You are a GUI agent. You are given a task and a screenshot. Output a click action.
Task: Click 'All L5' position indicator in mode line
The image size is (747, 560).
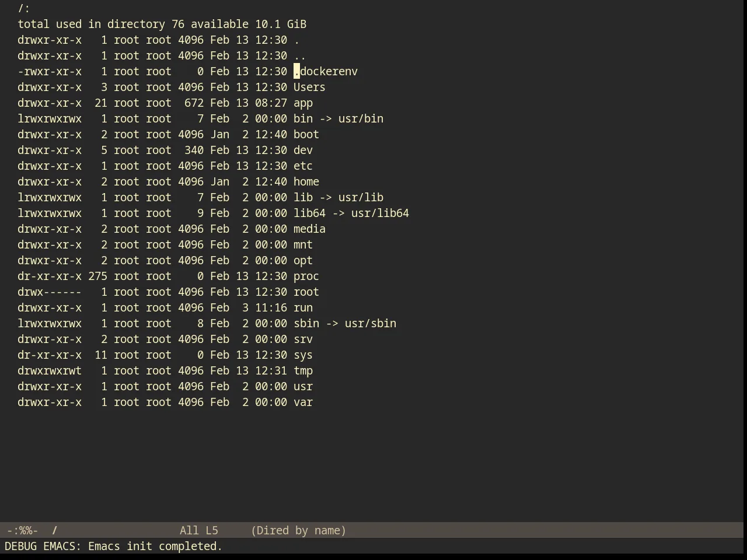199,531
